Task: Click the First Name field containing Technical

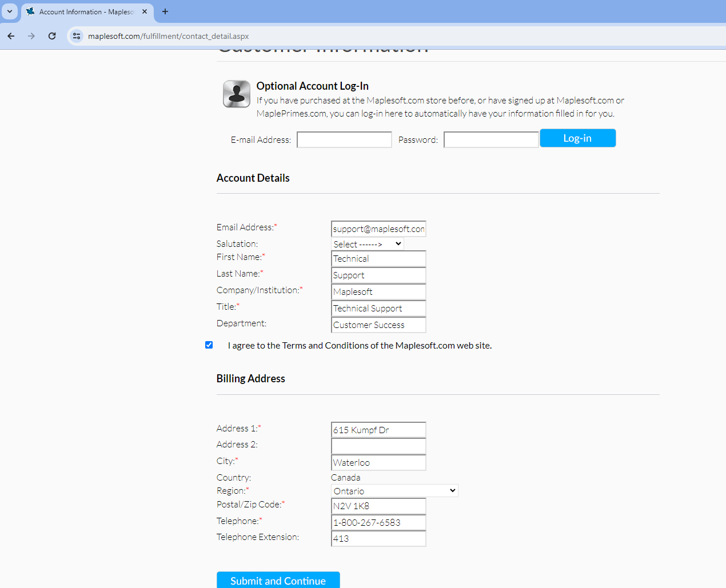Action: click(378, 258)
